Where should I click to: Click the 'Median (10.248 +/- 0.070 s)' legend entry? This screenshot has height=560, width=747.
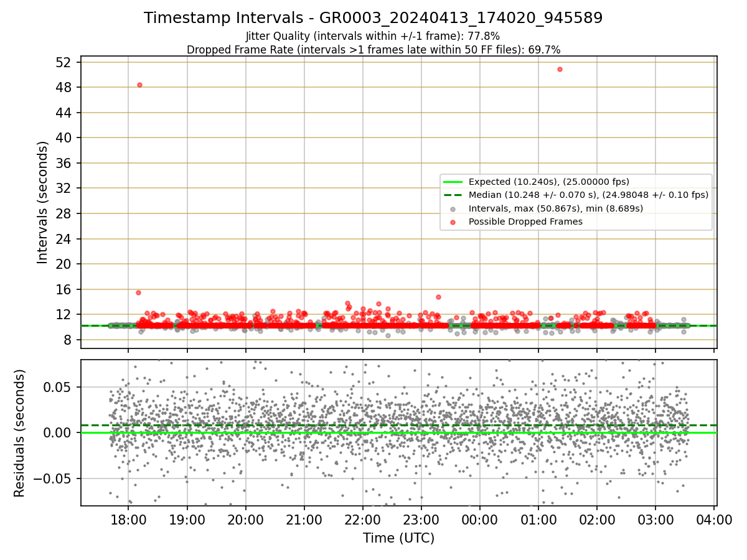click(x=588, y=195)
